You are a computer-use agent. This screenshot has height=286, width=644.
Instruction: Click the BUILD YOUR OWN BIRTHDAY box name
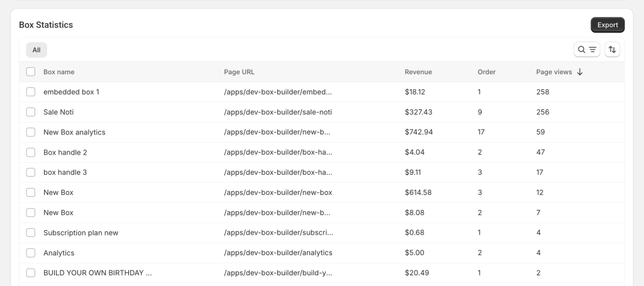pos(97,273)
